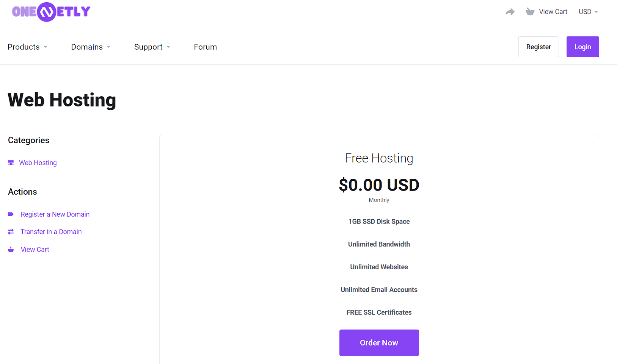Order the Free Hosting plan now
Screen dimensions: 617x364
379,343
